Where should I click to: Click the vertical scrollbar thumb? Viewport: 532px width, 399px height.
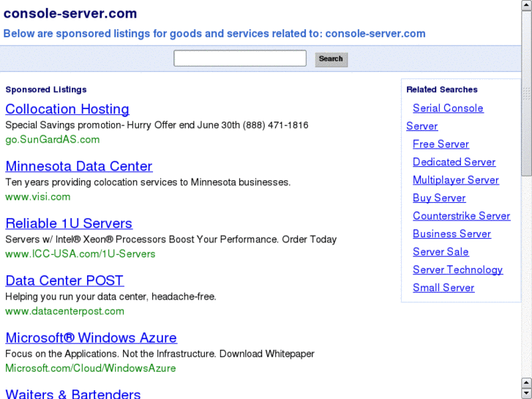[x=527, y=94]
